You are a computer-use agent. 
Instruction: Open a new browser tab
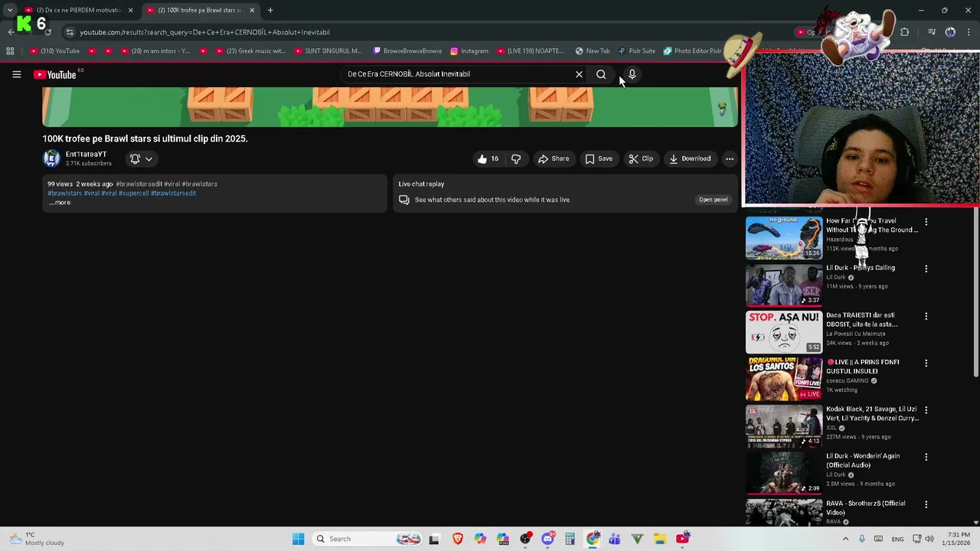coord(270,10)
